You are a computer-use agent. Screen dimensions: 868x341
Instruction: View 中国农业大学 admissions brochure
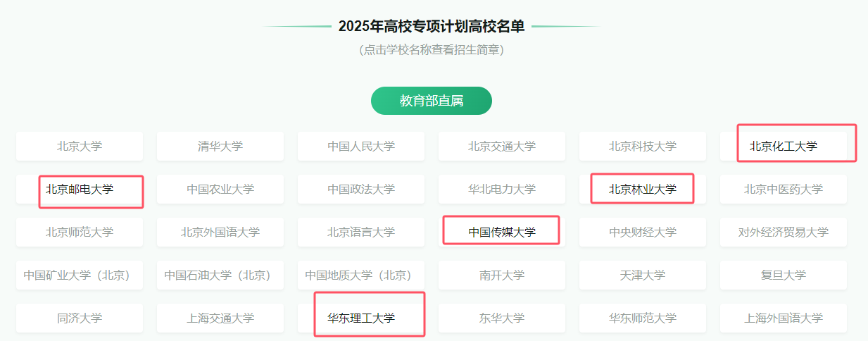220,190
